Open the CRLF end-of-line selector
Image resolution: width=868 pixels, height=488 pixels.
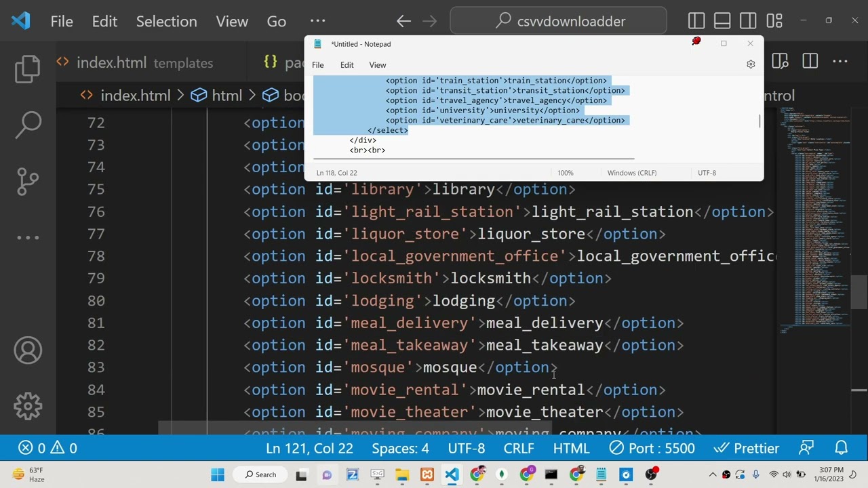click(x=518, y=448)
